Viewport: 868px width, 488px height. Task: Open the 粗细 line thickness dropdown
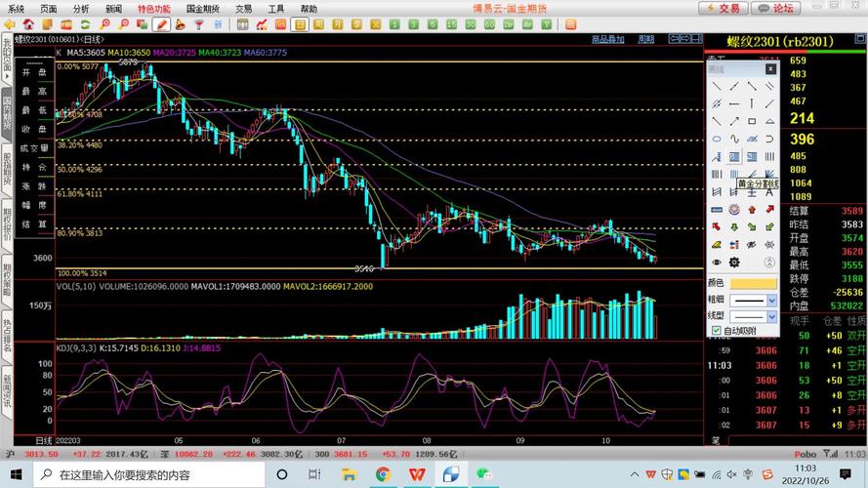[771, 300]
